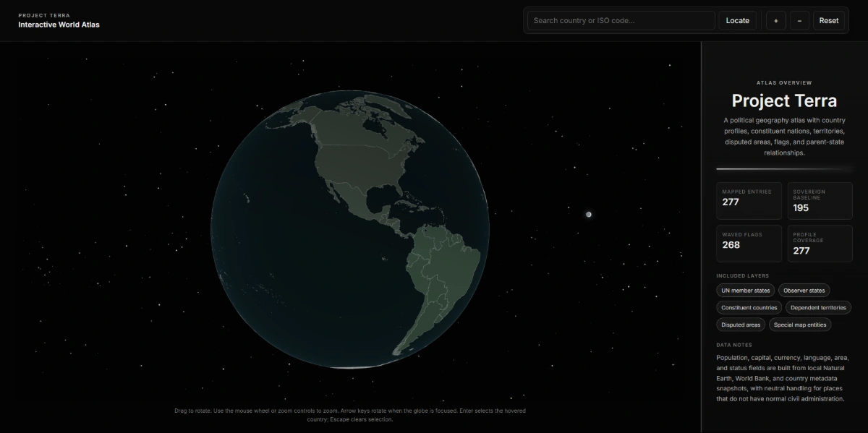Click the Dependent territories chip
Viewport: 868px width, 433px height.
tap(818, 308)
